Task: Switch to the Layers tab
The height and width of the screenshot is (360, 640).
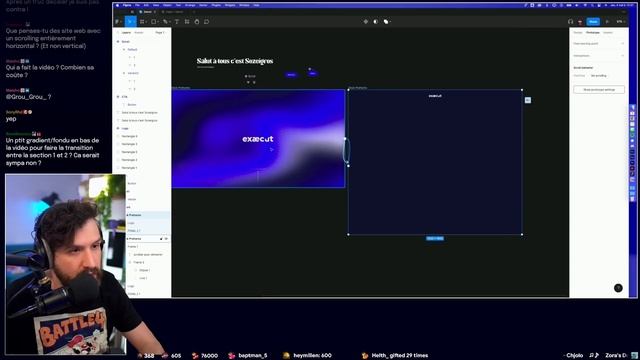Action: pos(126,33)
